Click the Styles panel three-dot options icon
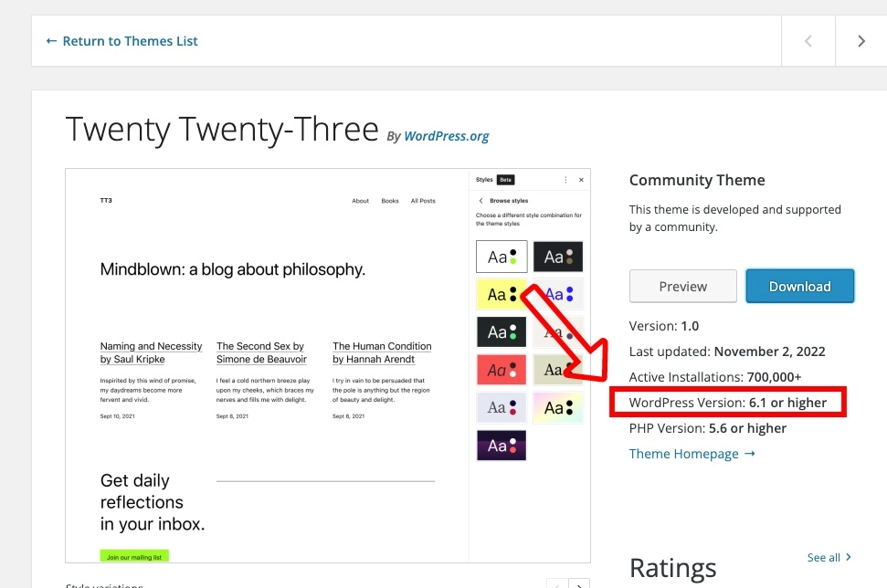 pos(565,180)
